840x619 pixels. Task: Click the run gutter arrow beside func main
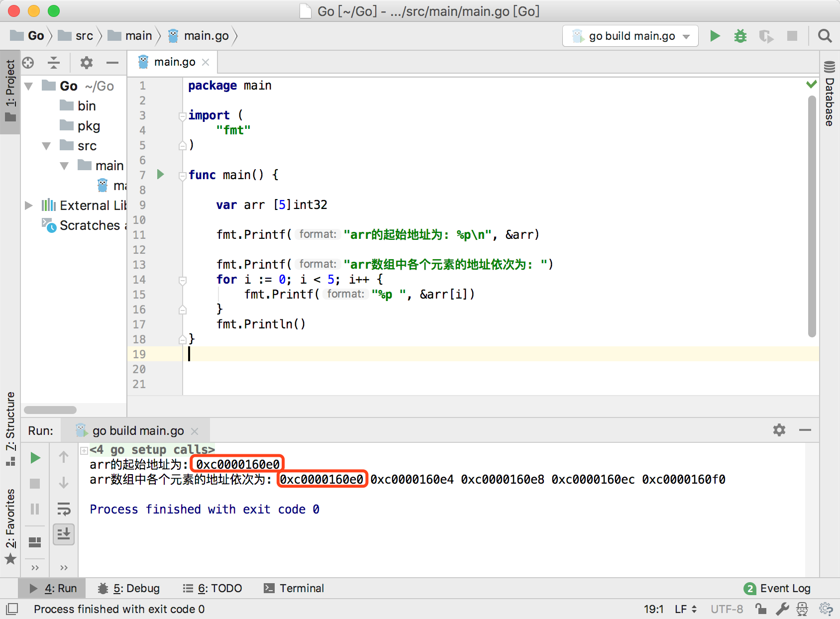click(x=160, y=174)
